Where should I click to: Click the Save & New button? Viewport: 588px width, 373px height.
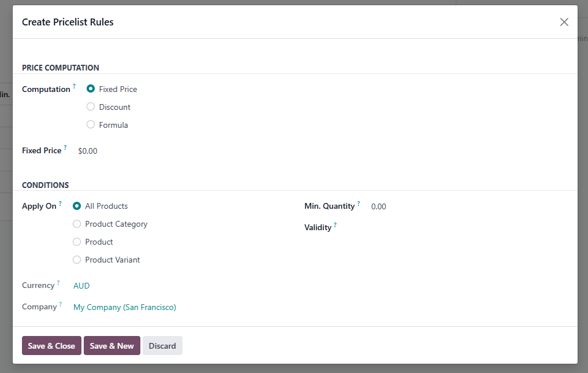111,346
